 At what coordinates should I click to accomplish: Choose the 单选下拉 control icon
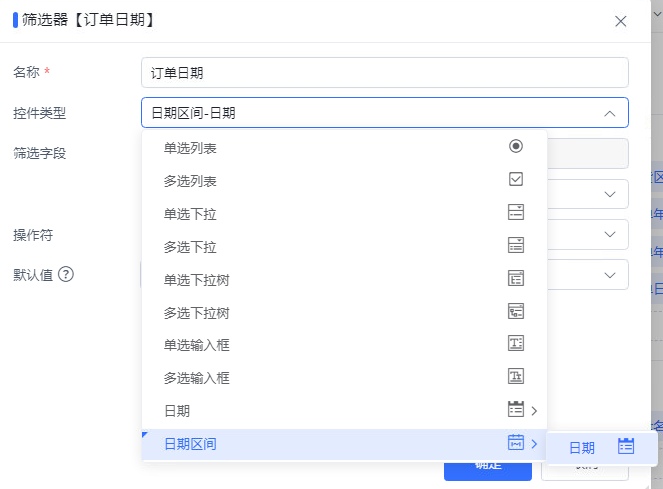(515, 212)
